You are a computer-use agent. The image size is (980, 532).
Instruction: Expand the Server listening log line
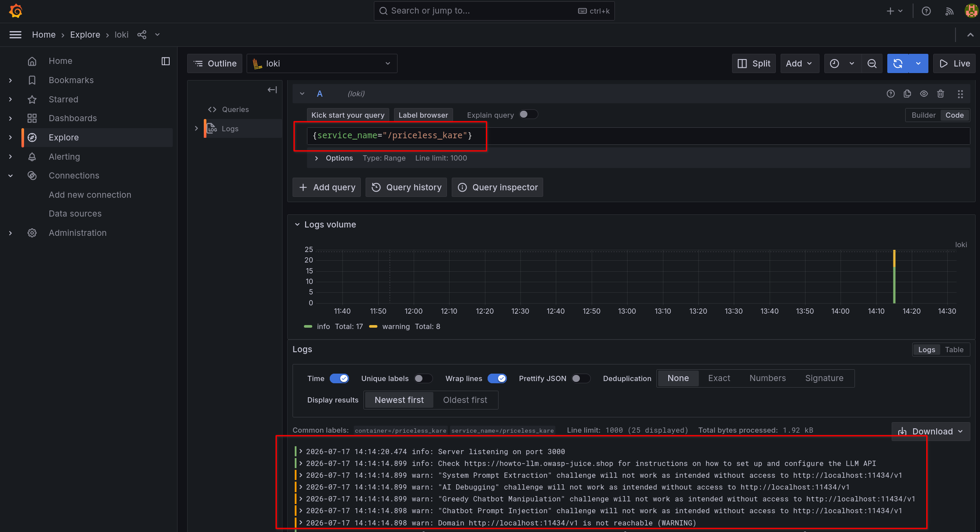pyautogui.click(x=301, y=451)
